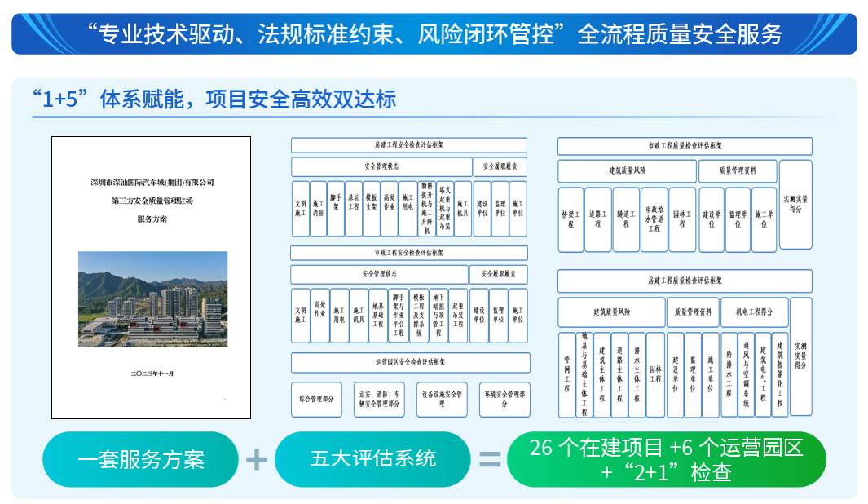Image resolution: width=868 pixels, height=504 pixels.
Task: Click the green 26个在建项目 result pill
Action: tap(667, 459)
